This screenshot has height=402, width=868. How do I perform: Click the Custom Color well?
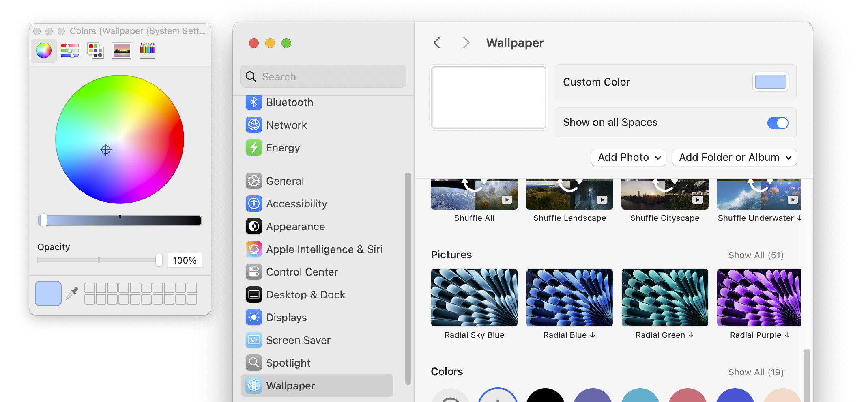coord(770,82)
